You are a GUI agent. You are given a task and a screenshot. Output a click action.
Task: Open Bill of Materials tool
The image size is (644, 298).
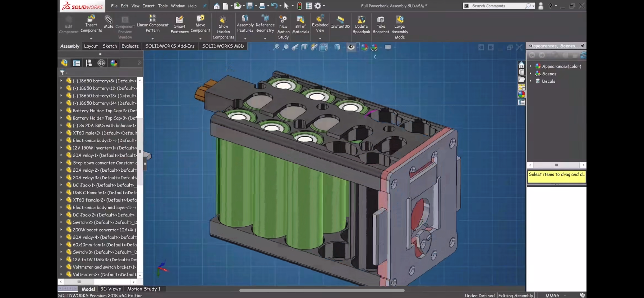(x=300, y=24)
